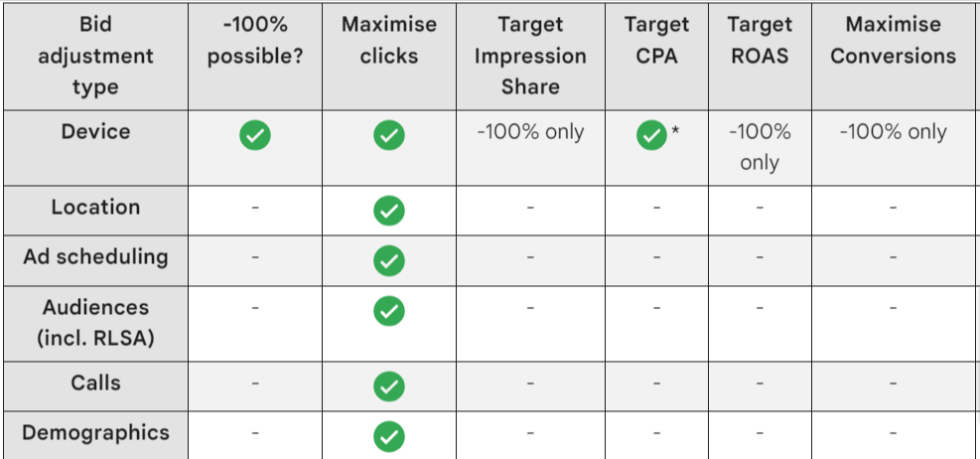Click the Audiences row green checkmark
The height and width of the screenshot is (459, 980).
click(389, 311)
